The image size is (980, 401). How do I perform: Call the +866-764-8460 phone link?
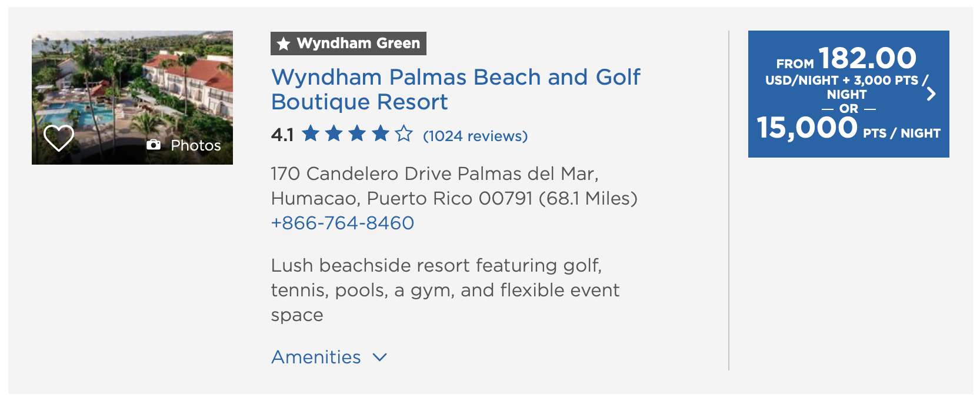(342, 223)
